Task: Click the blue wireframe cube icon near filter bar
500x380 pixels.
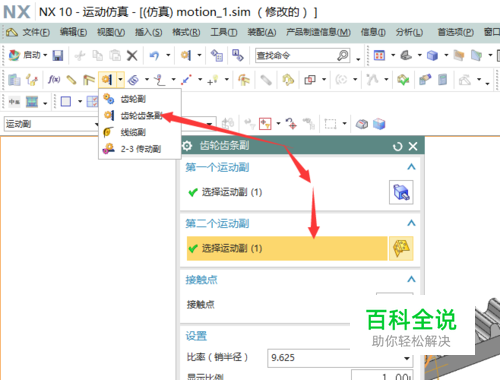Action: (x=379, y=124)
